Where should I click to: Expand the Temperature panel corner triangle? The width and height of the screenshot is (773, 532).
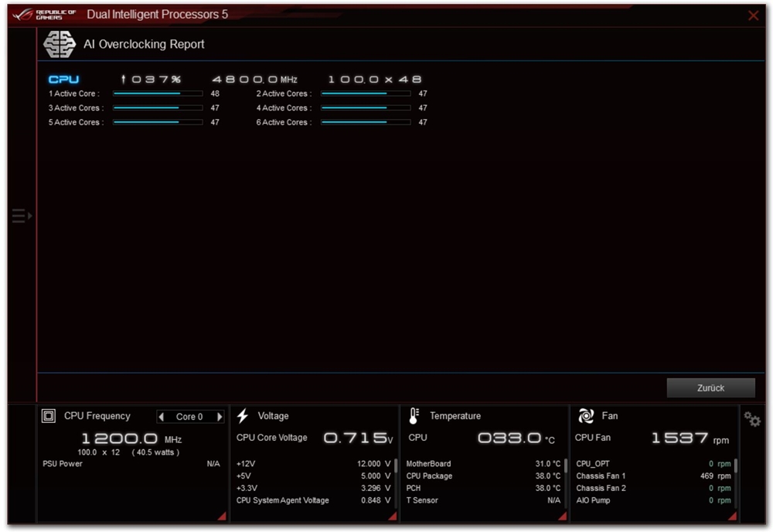(563, 516)
